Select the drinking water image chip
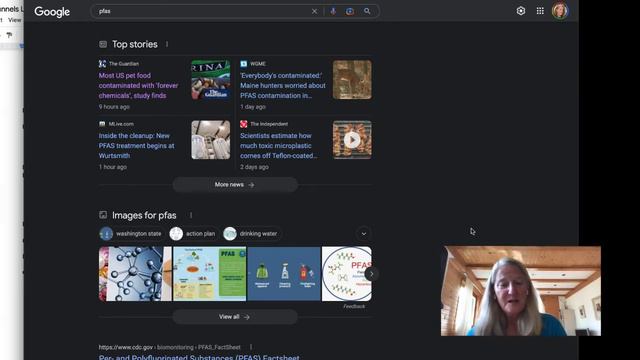Viewport: 640px width, 360px height. [251, 234]
